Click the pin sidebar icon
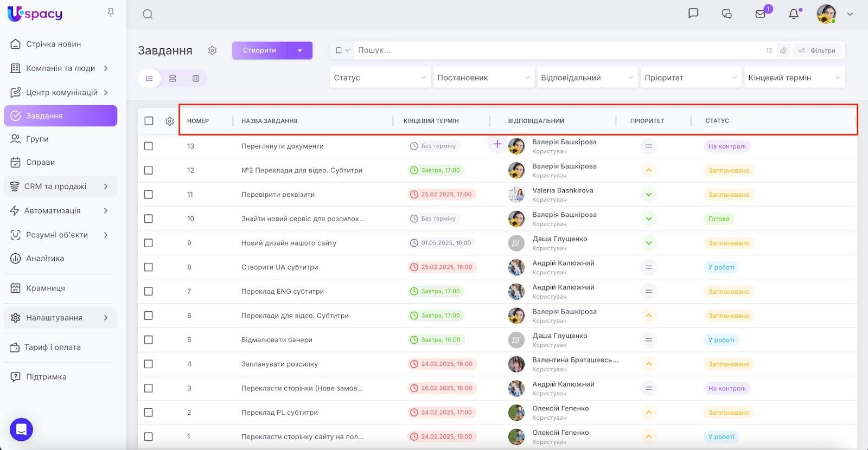The image size is (868, 450). (111, 12)
